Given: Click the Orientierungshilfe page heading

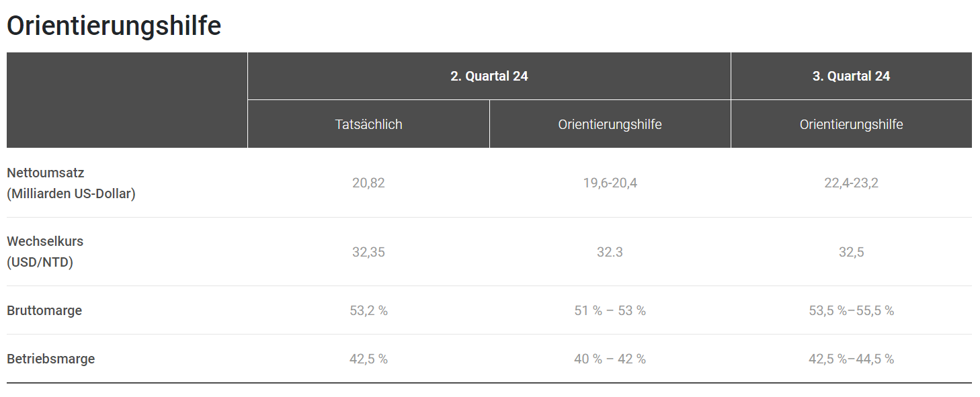Looking at the screenshot, I should click(114, 26).
